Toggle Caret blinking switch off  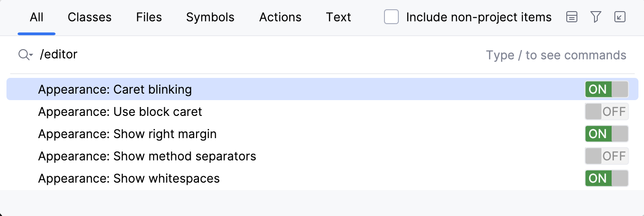pyautogui.click(x=607, y=89)
